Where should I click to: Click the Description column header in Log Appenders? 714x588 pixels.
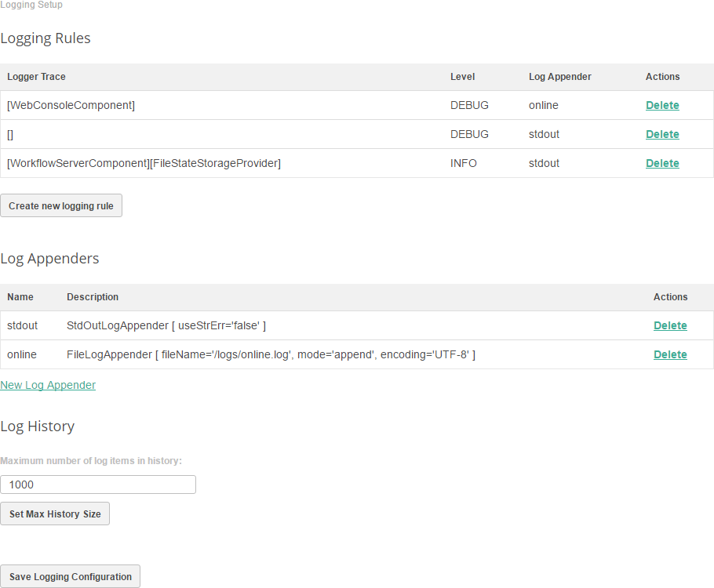tap(93, 297)
